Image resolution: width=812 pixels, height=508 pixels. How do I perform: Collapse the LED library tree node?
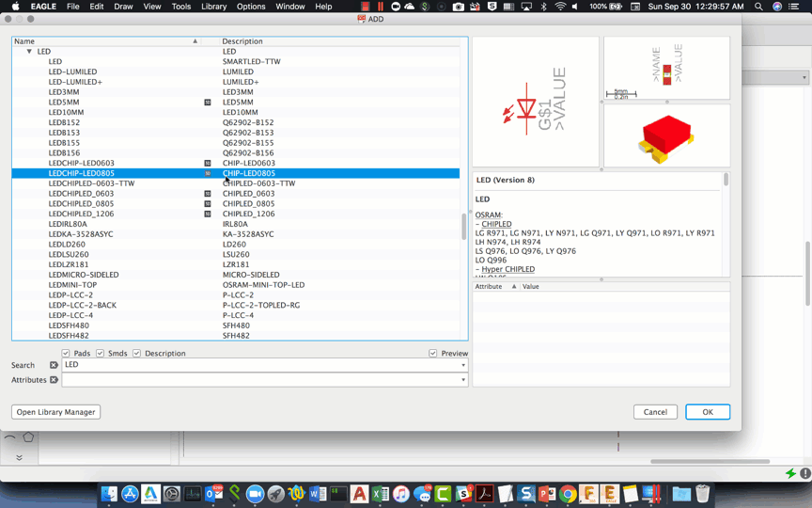click(29, 52)
